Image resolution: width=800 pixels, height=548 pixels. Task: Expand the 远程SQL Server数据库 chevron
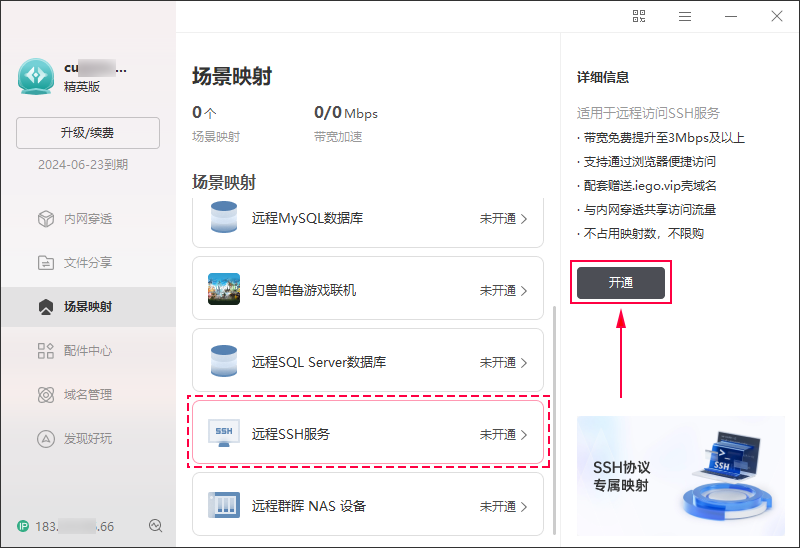524,362
